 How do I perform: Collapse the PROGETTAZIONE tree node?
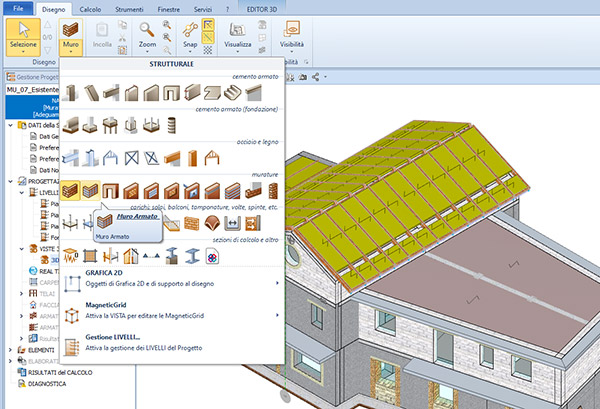(11, 181)
